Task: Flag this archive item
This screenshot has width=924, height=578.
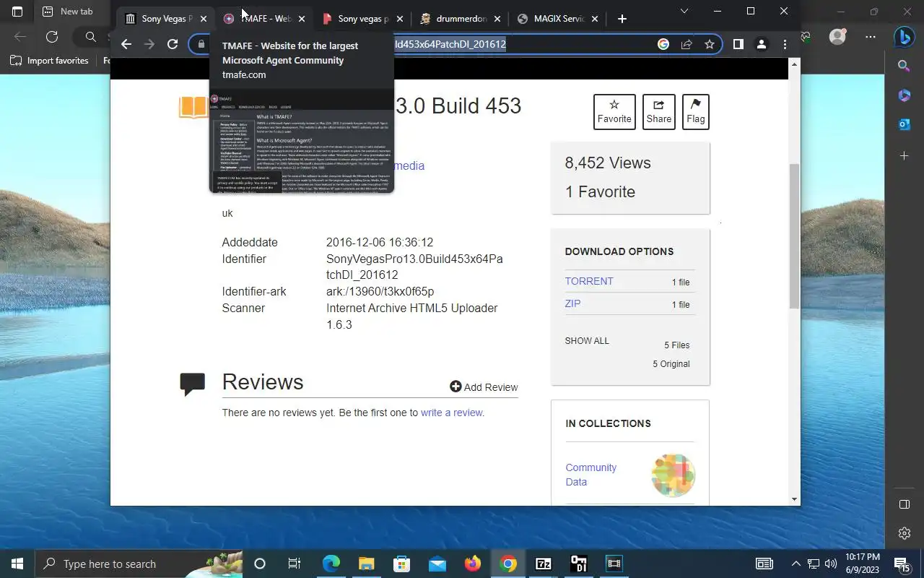Action: [695, 112]
